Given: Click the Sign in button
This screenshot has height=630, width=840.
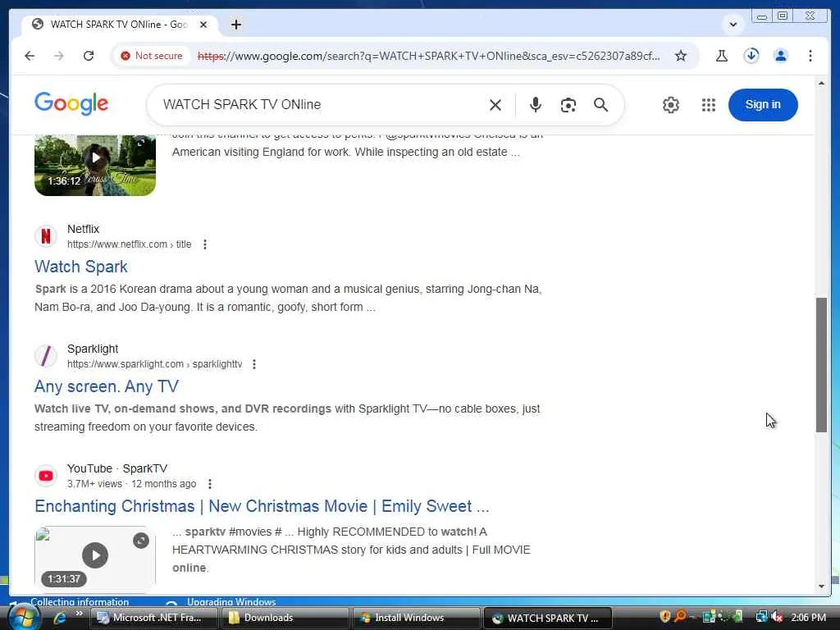Looking at the screenshot, I should (763, 105).
